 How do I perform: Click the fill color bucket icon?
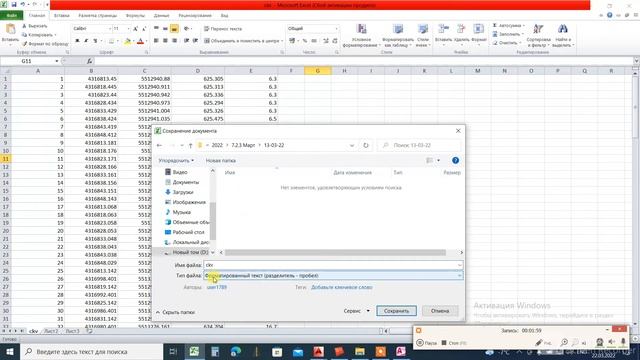[127, 41]
